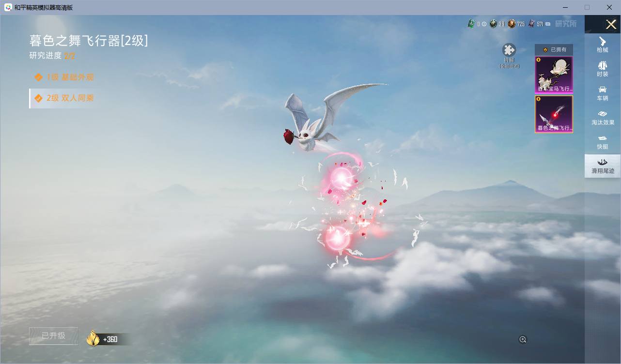This screenshot has height=364, width=621.
Task: Click the 已升级 upgraded button
Action: coord(53,336)
